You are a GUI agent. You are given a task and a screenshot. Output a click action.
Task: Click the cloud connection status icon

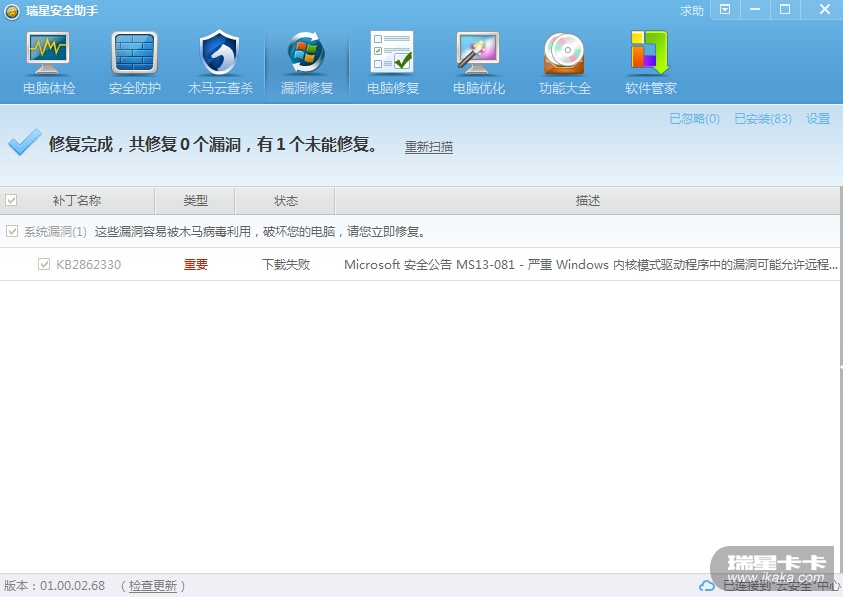[x=706, y=586]
